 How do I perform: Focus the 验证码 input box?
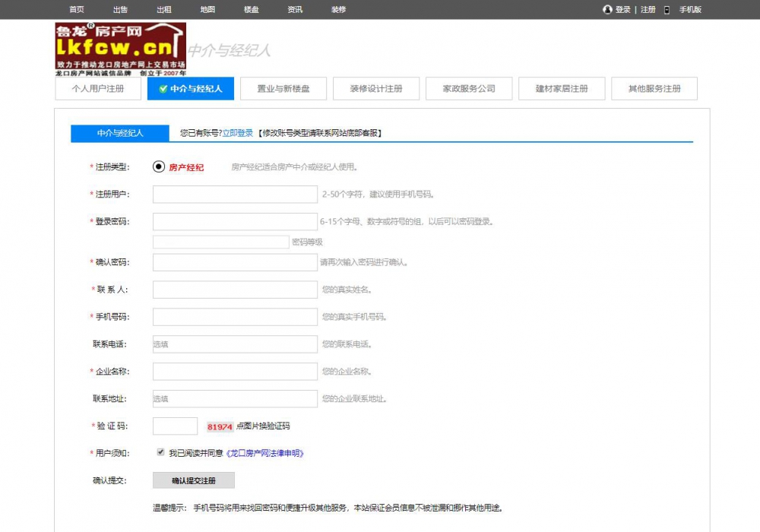point(175,426)
